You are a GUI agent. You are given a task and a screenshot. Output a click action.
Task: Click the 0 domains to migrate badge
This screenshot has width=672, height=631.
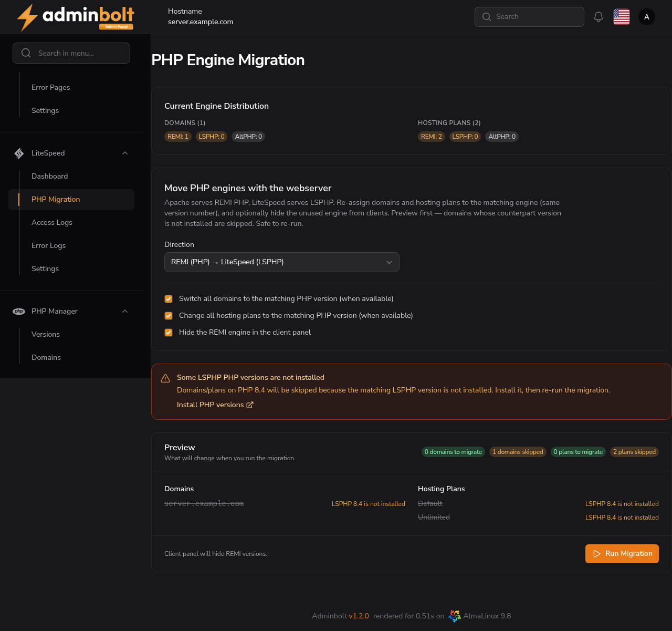pos(453,452)
